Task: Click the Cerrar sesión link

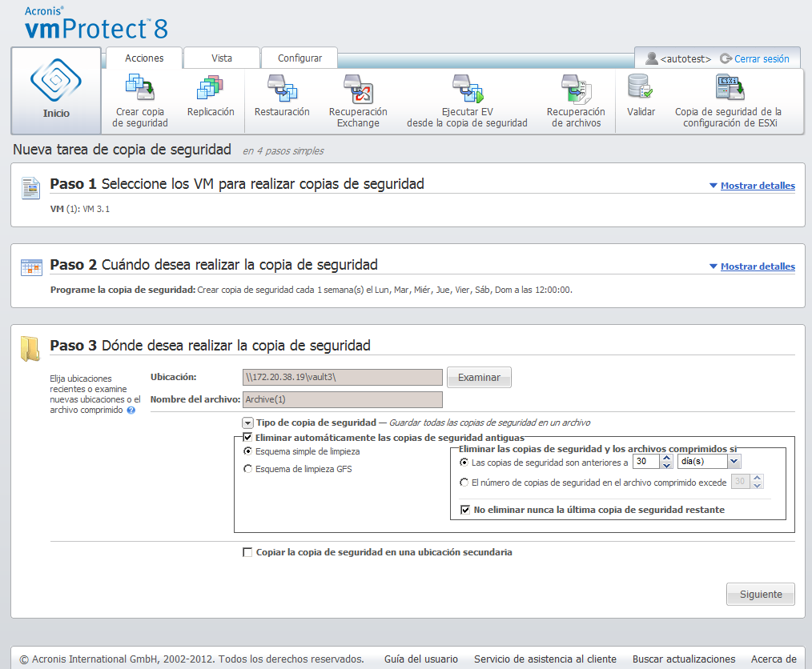Action: pyautogui.click(x=762, y=59)
